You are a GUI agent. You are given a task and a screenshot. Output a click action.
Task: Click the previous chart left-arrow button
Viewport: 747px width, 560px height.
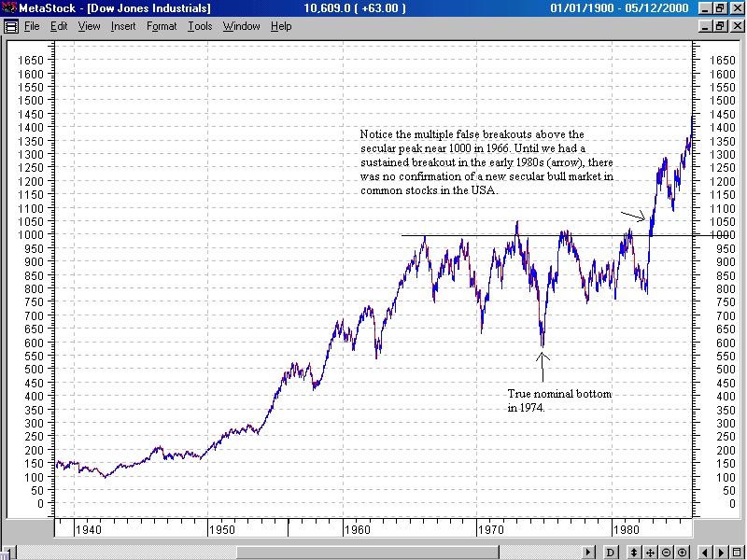[706, 553]
